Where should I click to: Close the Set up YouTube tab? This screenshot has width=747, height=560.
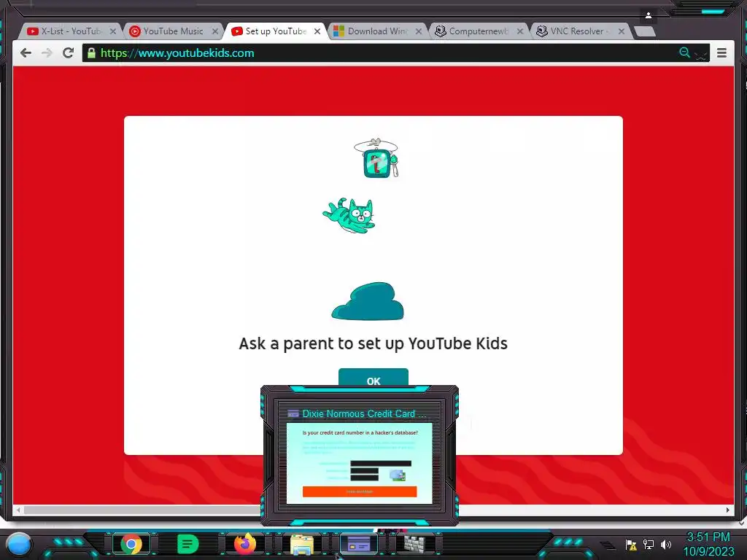(317, 31)
